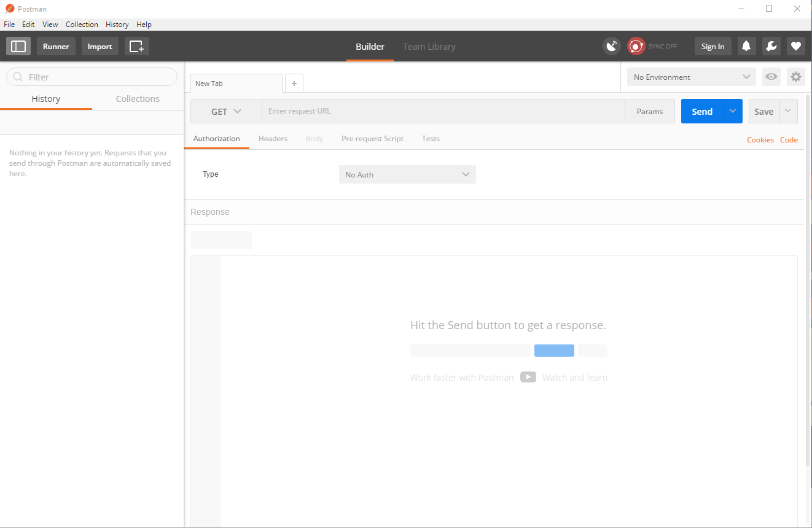Click the vertical scrollbar on right edge
Screen dimensions: 812x528
808,279
